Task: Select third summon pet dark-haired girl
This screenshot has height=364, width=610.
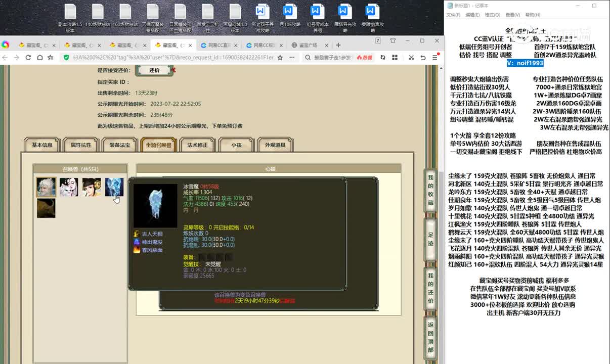Action: [x=92, y=187]
